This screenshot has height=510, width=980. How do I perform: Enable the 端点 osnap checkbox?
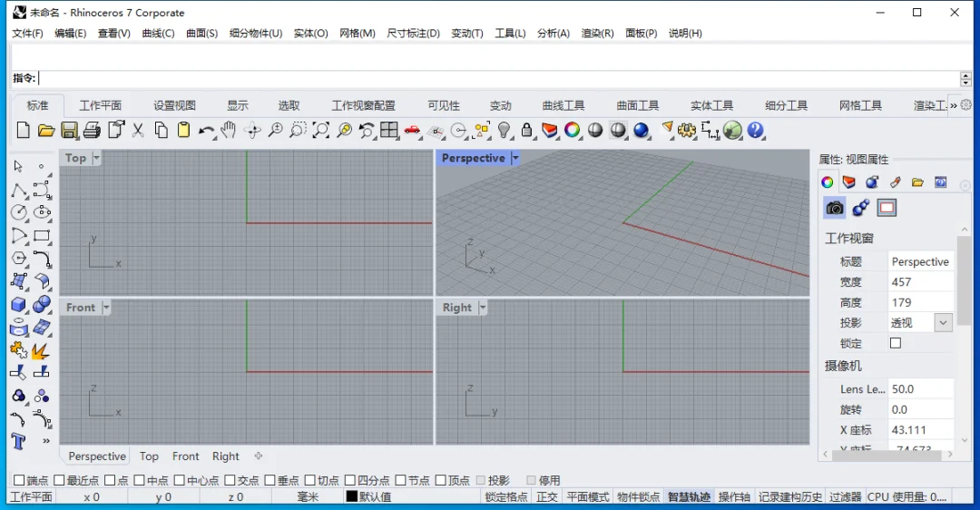tap(19, 480)
